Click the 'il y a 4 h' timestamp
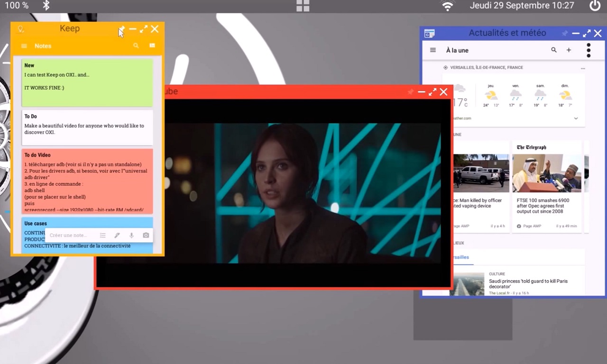The height and width of the screenshot is (364, 607). point(498,226)
